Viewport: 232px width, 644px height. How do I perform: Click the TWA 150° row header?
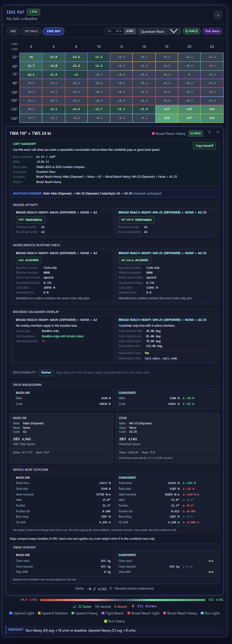[15, 118]
